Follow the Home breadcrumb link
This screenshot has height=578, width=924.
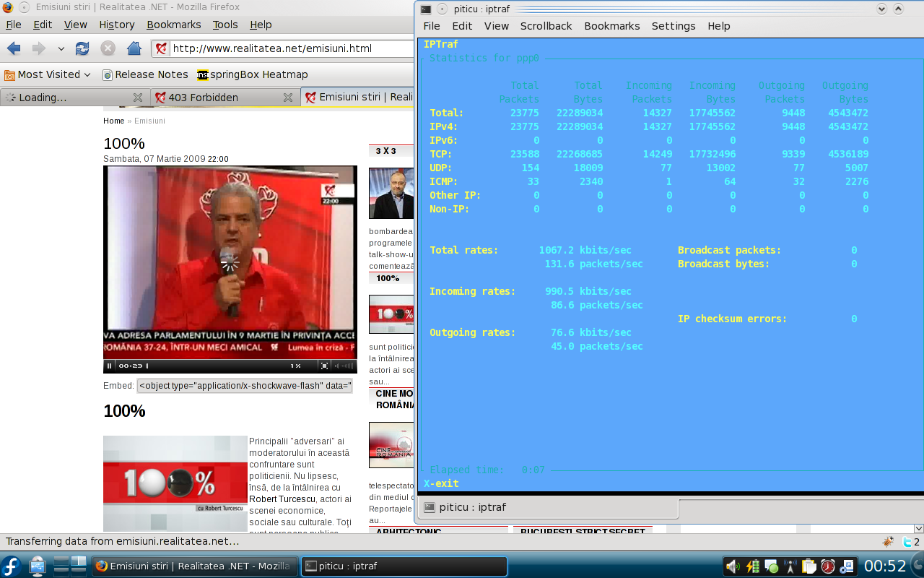pos(114,121)
